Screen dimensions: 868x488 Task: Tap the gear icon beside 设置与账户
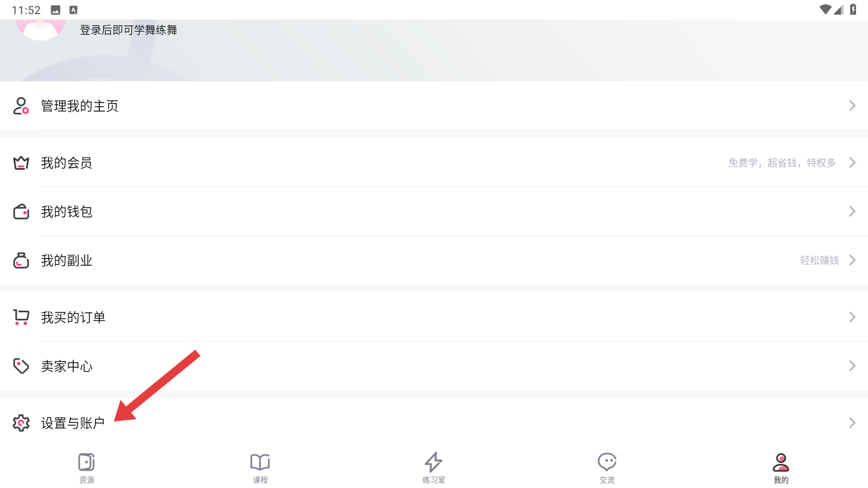(21, 423)
